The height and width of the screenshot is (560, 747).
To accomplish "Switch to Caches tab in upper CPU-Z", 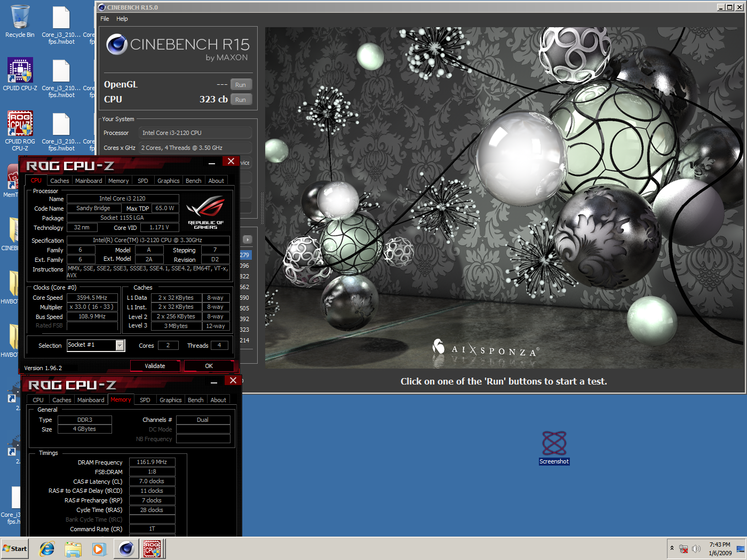I will tap(60, 181).
